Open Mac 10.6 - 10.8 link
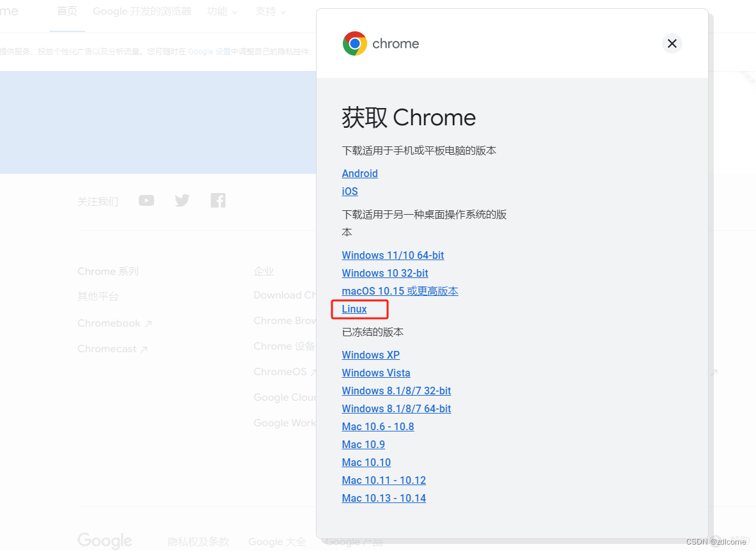Image resolution: width=756 pixels, height=551 pixels. (x=378, y=426)
